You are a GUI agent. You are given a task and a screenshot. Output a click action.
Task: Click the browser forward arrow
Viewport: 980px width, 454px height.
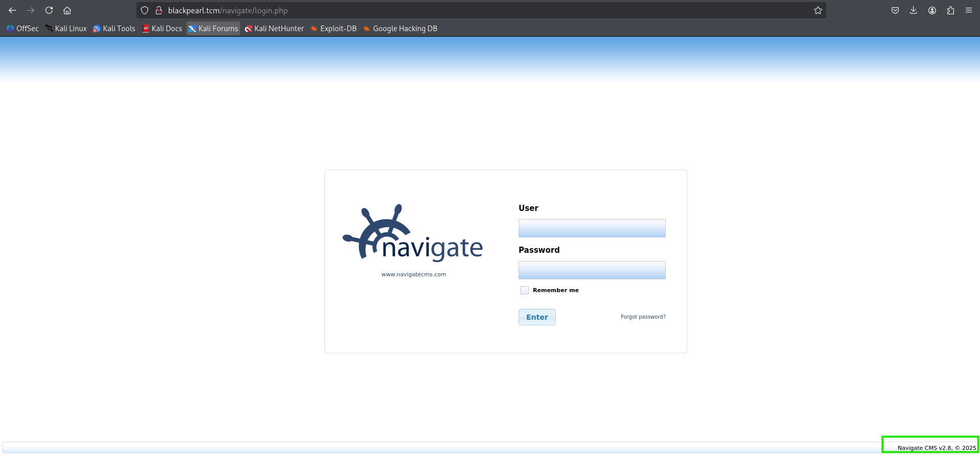(31, 10)
